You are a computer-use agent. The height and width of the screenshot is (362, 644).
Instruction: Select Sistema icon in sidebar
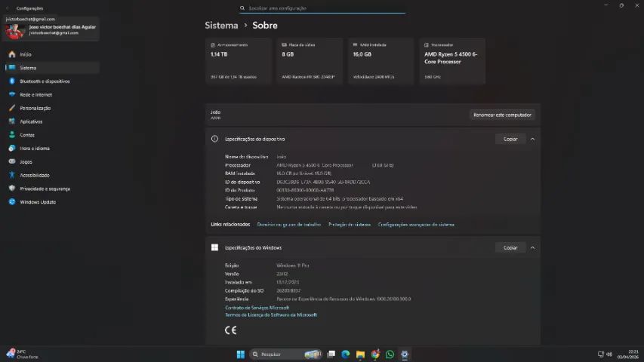click(x=12, y=68)
